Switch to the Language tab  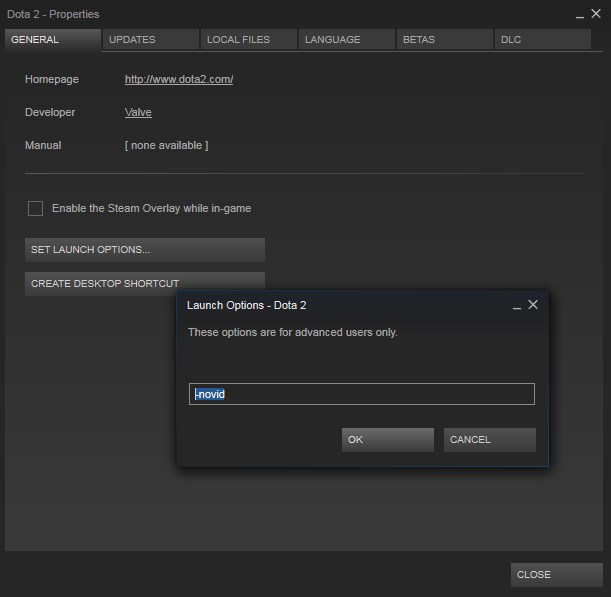347,40
